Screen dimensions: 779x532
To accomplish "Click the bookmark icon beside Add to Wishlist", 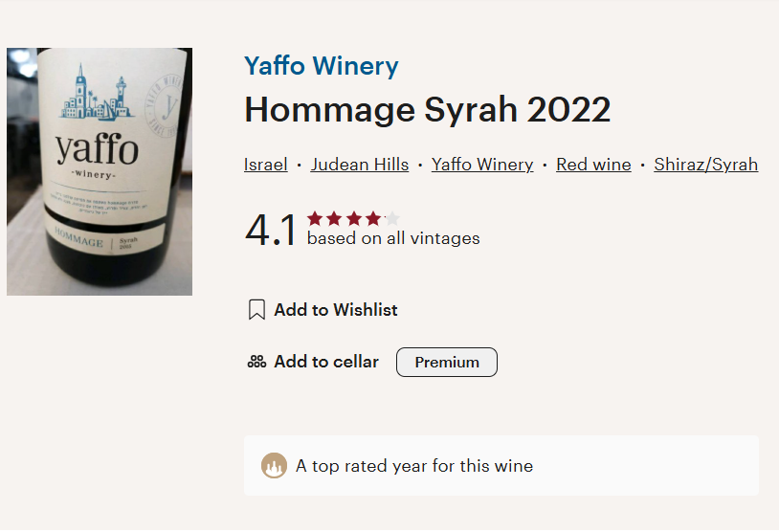I will 256,310.
